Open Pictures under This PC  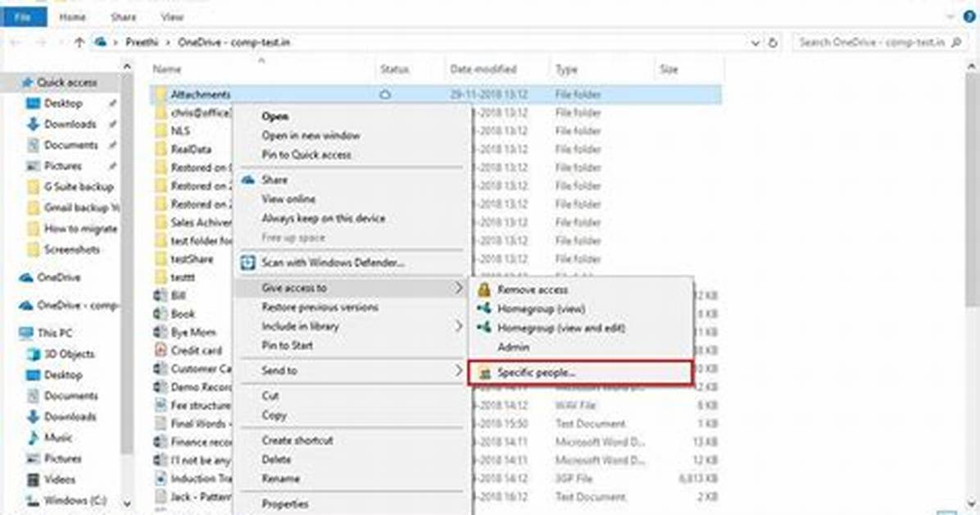62,458
